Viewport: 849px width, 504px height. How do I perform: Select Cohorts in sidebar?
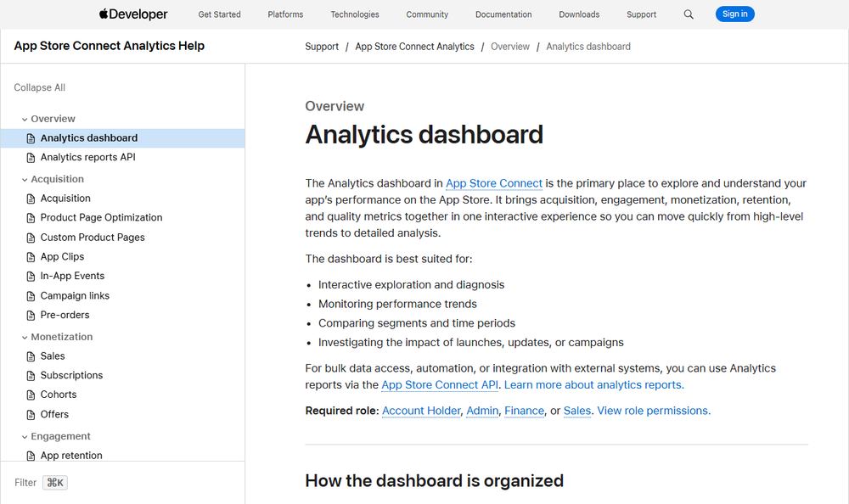(x=59, y=395)
